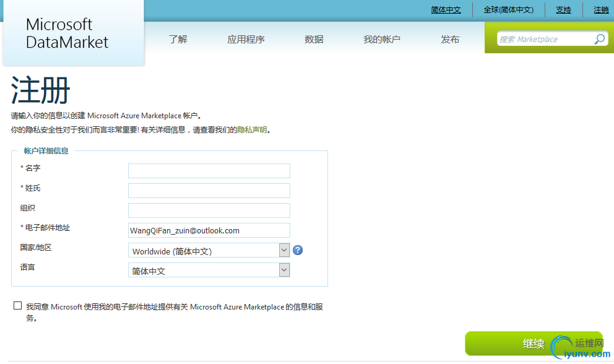
Task: Click the 全球(简体中文) region selector
Action: coord(509,10)
